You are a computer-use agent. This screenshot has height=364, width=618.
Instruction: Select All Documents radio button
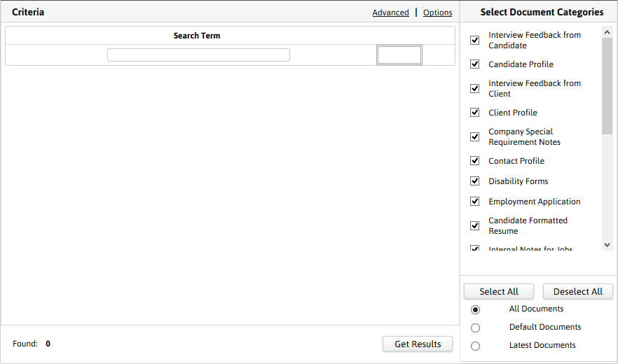click(476, 309)
